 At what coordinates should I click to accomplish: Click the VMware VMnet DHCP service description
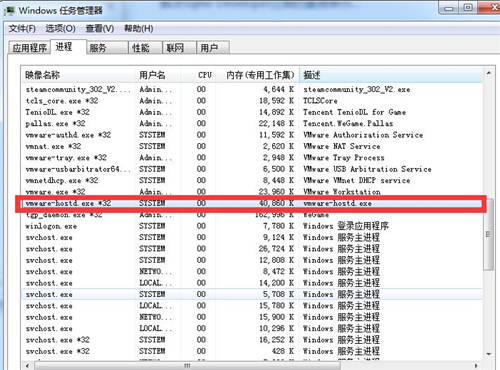click(357, 180)
